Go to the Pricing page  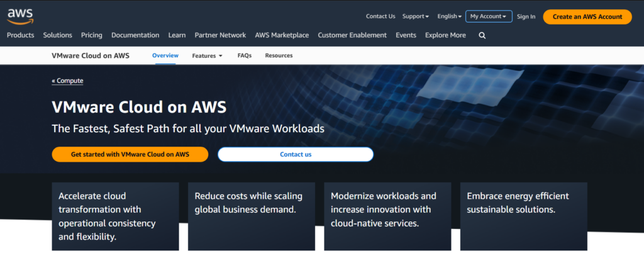tap(92, 35)
